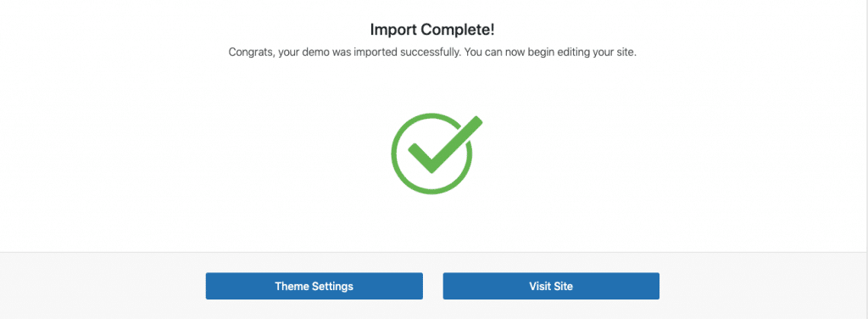This screenshot has height=319, width=868.
Task: Click the word Congrats in the message
Action: click(248, 53)
